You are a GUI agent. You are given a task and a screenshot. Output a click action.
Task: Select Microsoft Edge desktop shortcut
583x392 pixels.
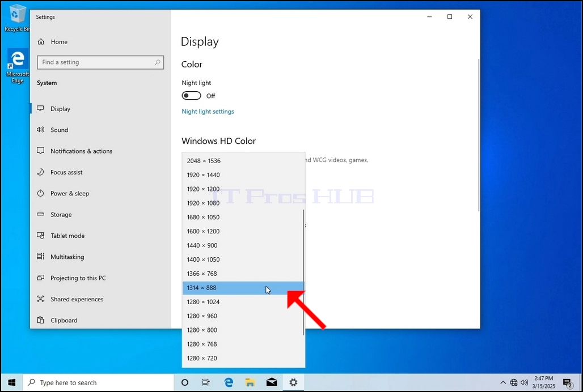(x=17, y=66)
